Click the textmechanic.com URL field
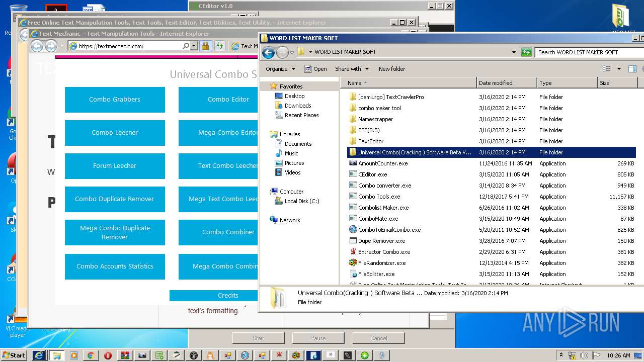644x362 pixels. pyautogui.click(x=130, y=46)
